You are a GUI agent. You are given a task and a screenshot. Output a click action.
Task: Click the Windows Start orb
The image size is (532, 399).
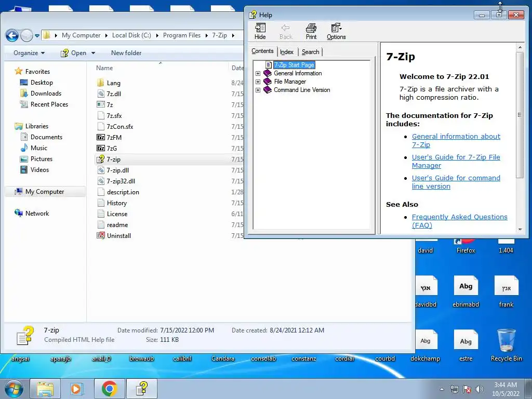click(x=14, y=389)
